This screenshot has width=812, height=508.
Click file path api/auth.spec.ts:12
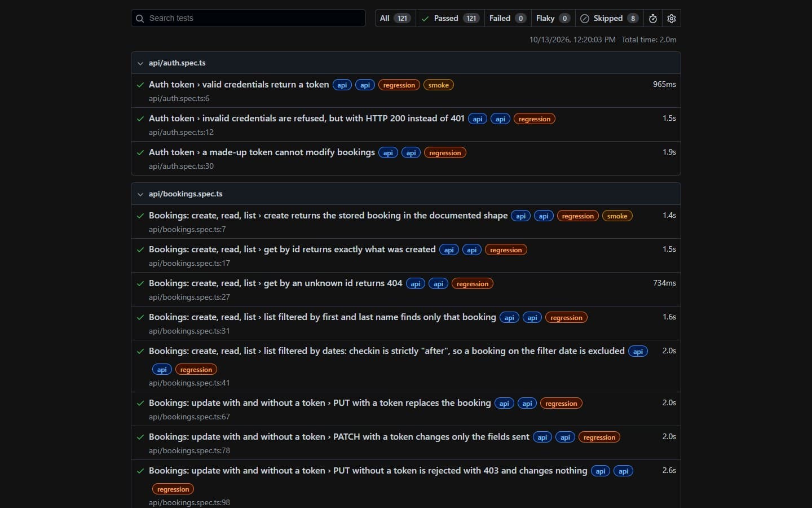181,132
